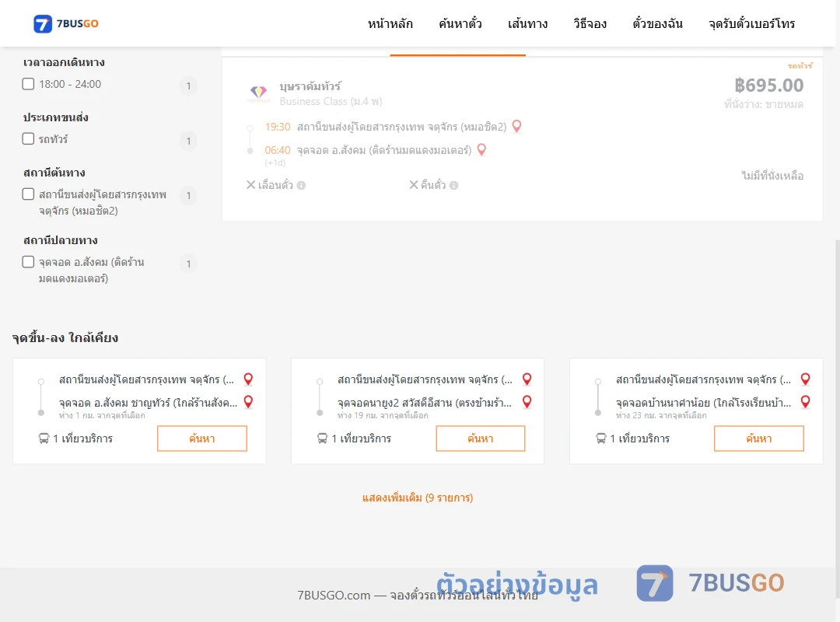Click แสดงเพิ่มเติม (9 รายการ) link
Screen dimensions: 840x622
click(418, 498)
